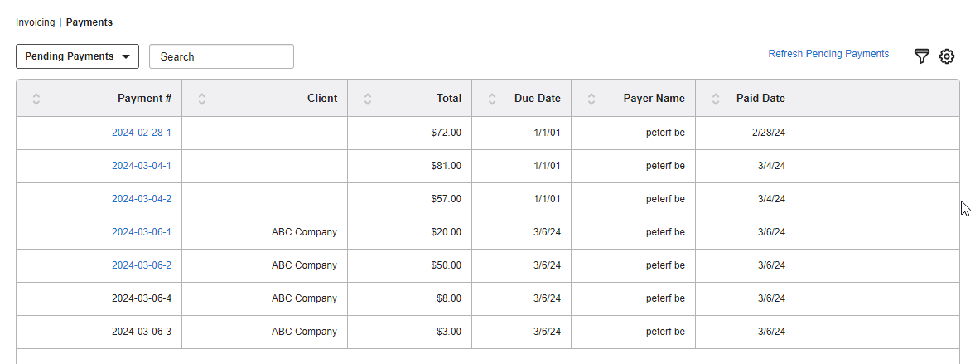Open payment 2024-03-04-1 link

pos(142,166)
